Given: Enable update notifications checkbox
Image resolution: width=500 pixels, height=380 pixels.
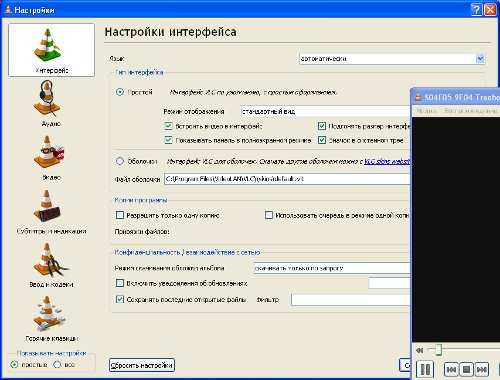Looking at the screenshot, I should [120, 283].
